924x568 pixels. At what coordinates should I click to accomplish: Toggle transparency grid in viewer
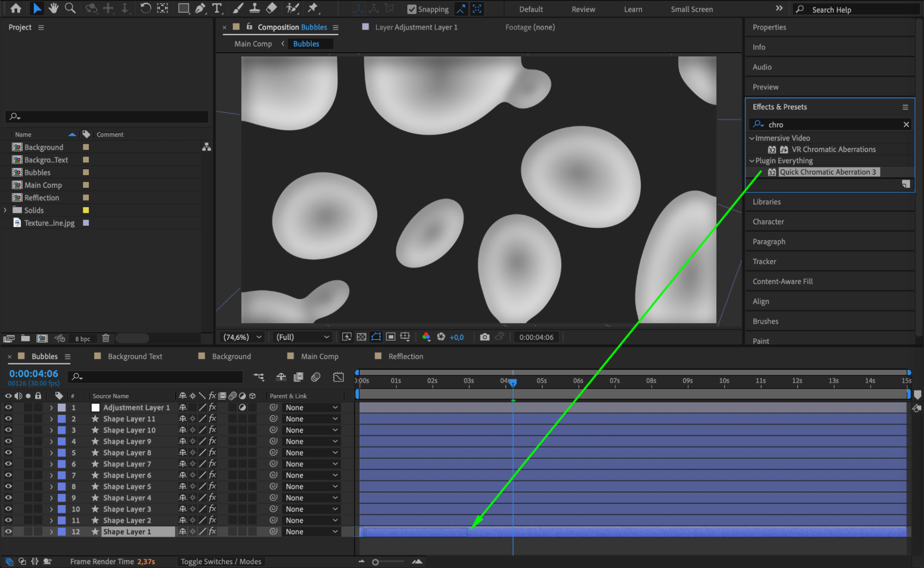click(x=361, y=337)
